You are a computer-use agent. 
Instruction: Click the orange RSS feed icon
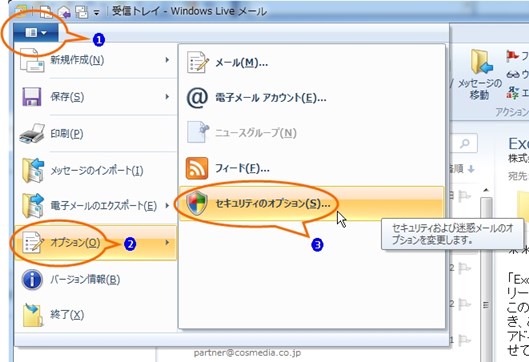[x=197, y=168]
